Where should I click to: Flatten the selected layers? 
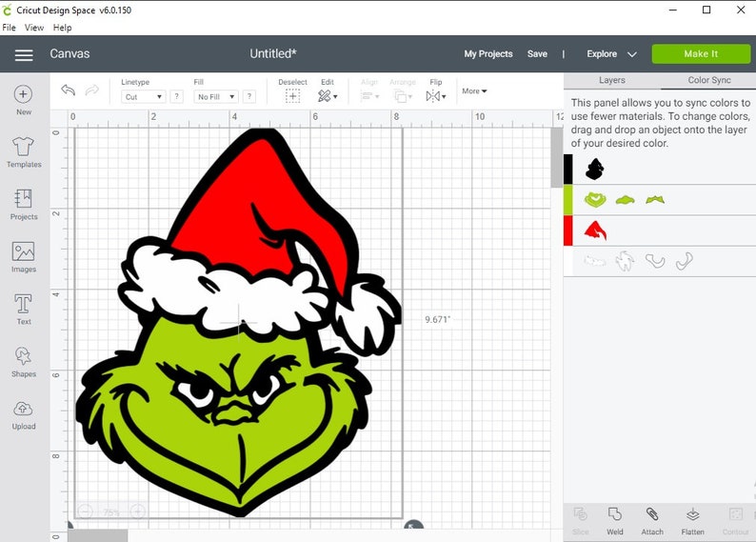pyautogui.click(x=693, y=521)
